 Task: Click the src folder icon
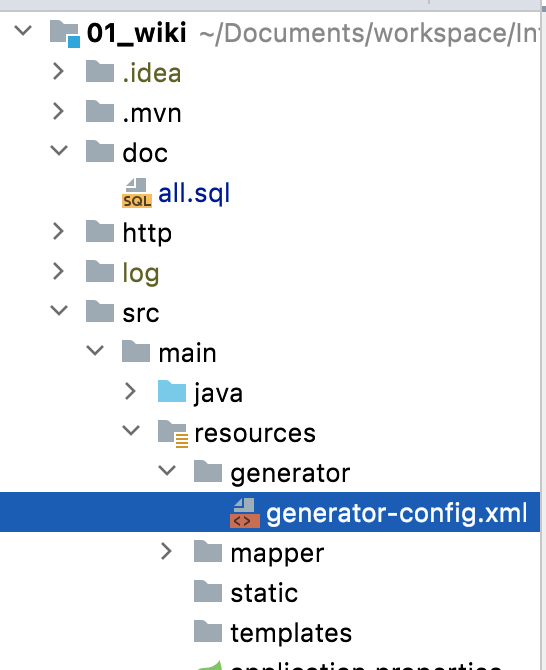100,311
